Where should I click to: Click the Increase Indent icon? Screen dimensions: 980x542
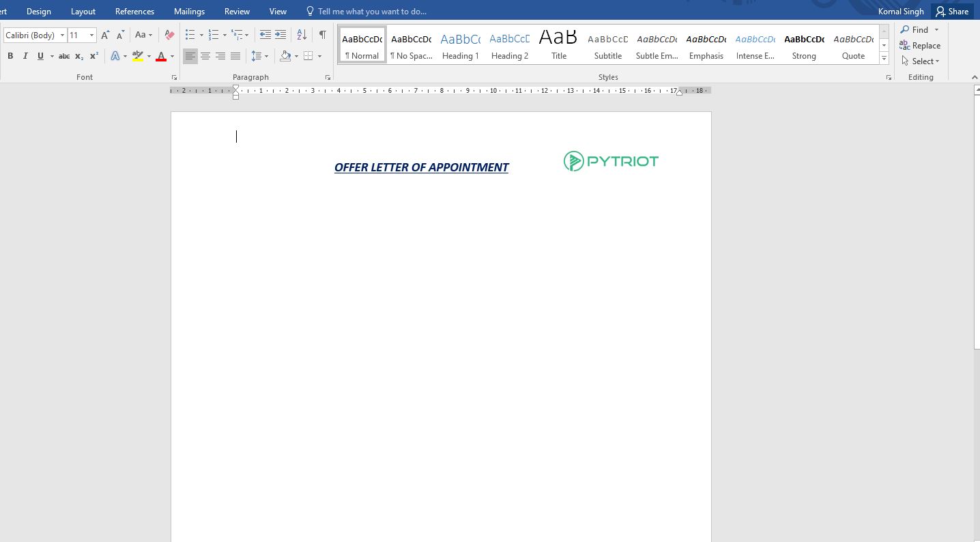tap(280, 35)
